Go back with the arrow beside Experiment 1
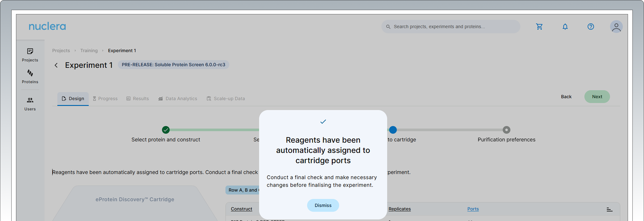This screenshot has height=221, width=644. (x=56, y=65)
